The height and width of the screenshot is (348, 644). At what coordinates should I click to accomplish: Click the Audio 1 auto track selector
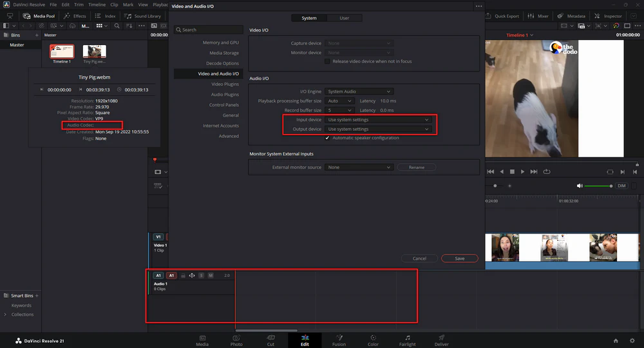coord(192,275)
